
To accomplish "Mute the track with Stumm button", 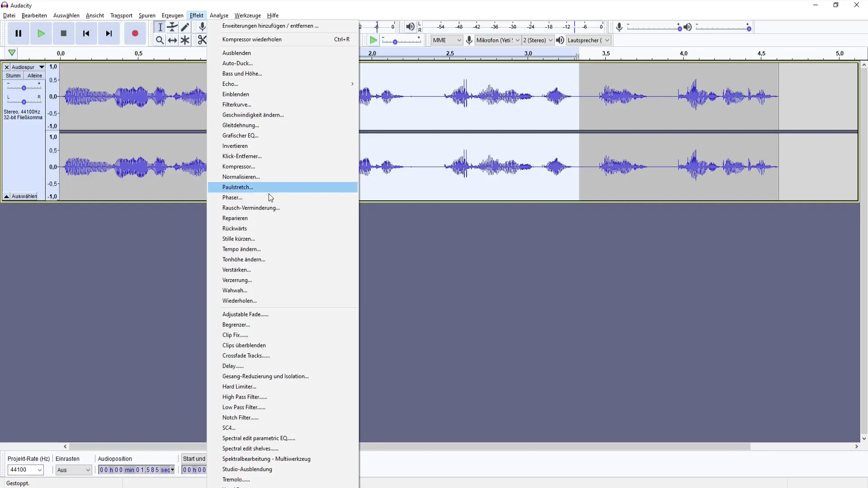I will (x=13, y=75).
